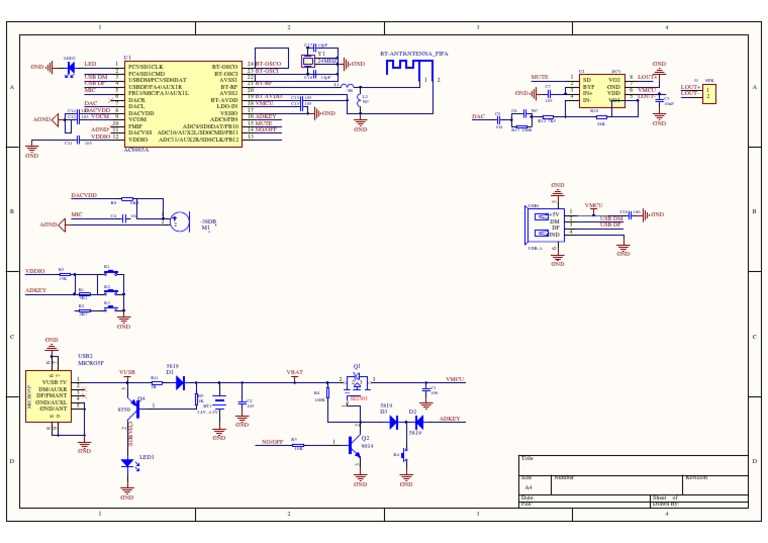
Task: Click GND symbol above the MICRO5P connector
Action: coord(51,346)
